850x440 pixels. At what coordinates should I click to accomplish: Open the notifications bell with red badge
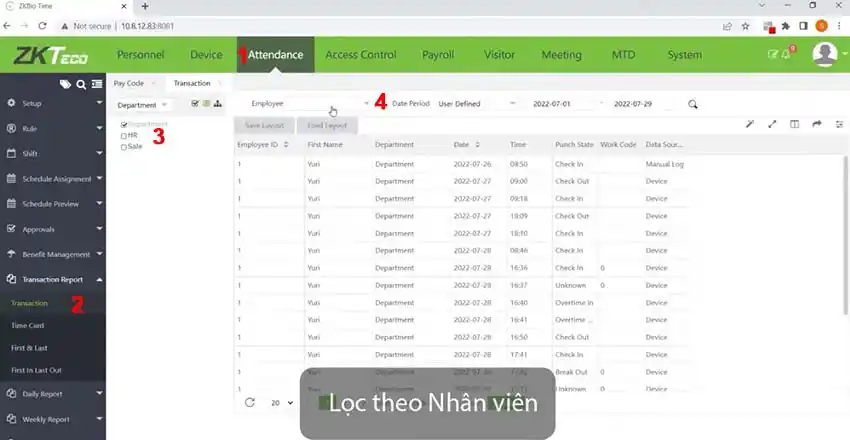[x=787, y=53]
